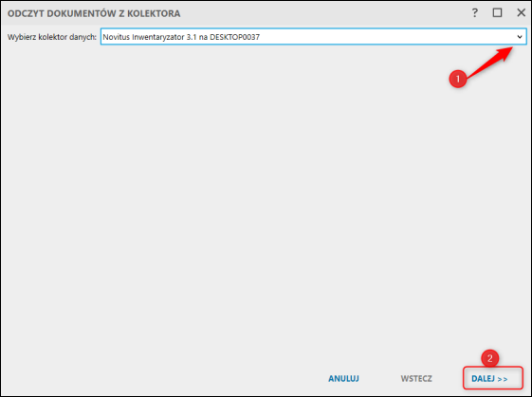
Task: Click the 'Wybierz kolektor danych:' label
Action: [52, 37]
